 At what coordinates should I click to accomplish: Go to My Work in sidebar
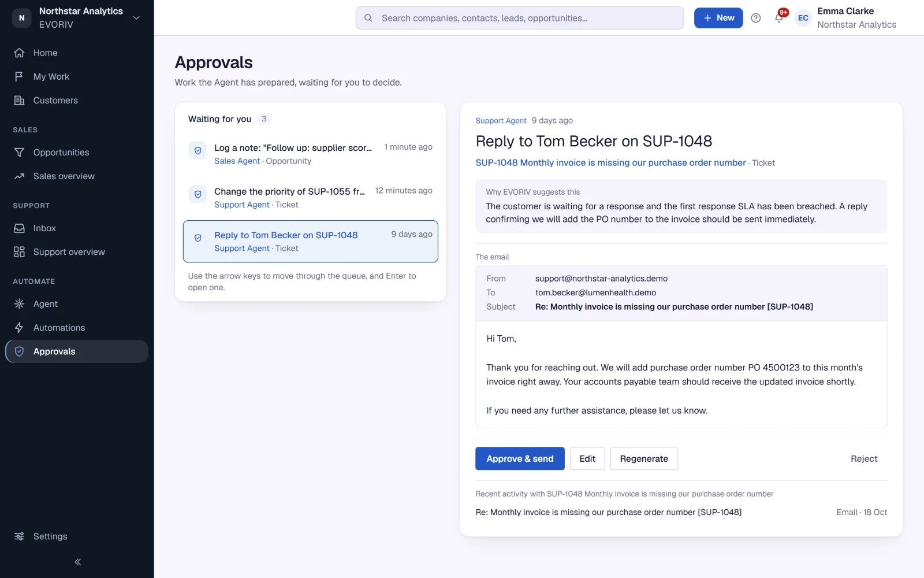point(77,76)
